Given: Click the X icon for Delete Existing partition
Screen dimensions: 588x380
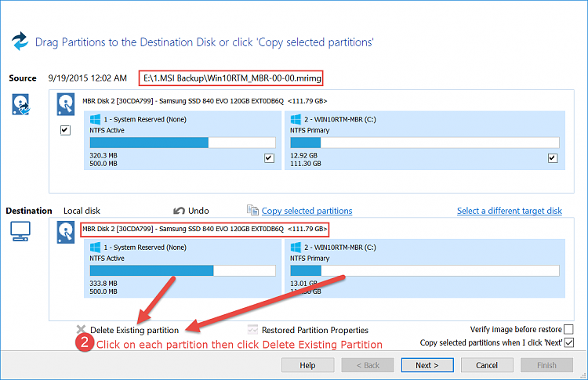Looking at the screenshot, I should point(81,329).
